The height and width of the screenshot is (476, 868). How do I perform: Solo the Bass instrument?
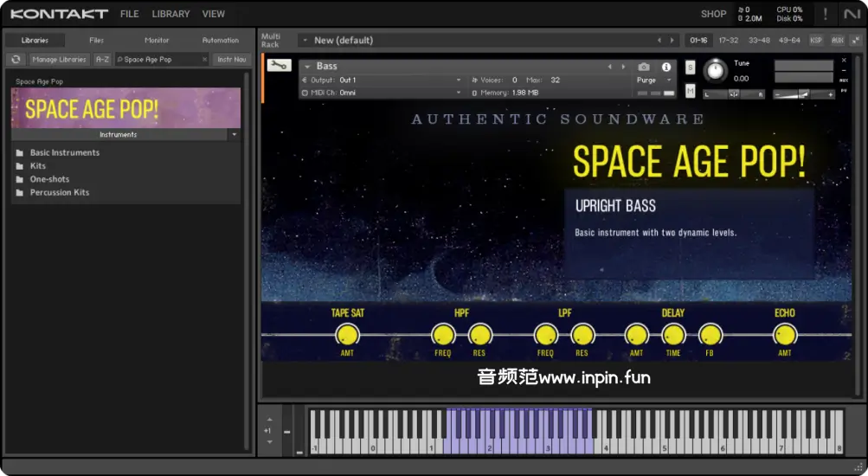(x=690, y=68)
